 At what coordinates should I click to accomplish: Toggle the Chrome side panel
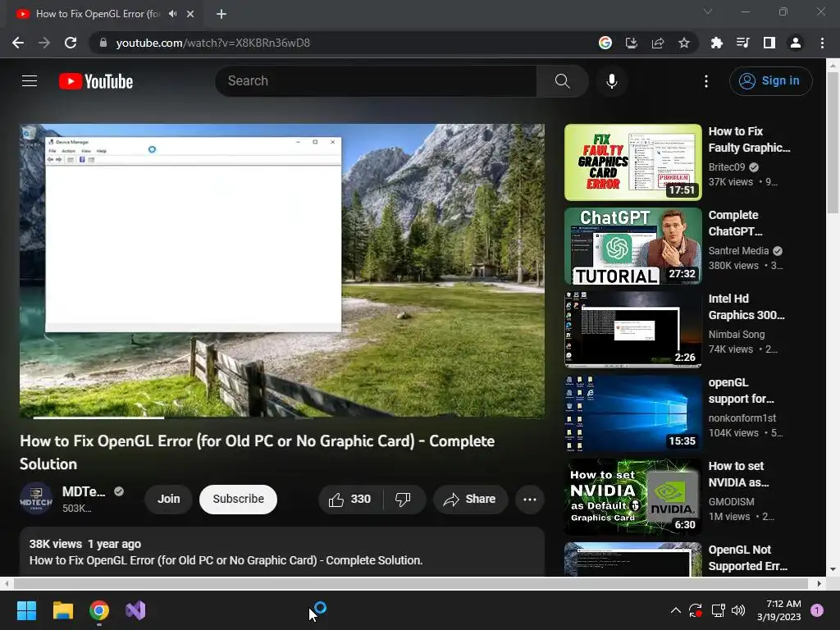[769, 43]
